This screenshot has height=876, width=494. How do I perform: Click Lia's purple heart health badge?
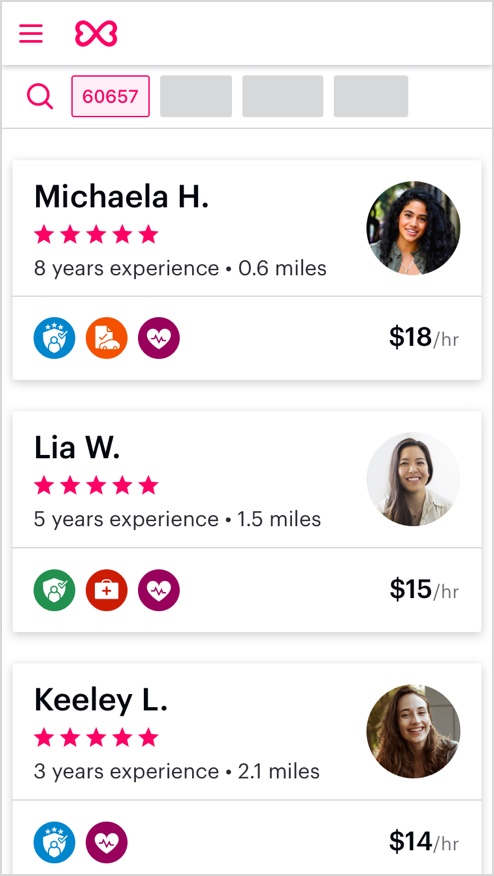click(x=159, y=590)
